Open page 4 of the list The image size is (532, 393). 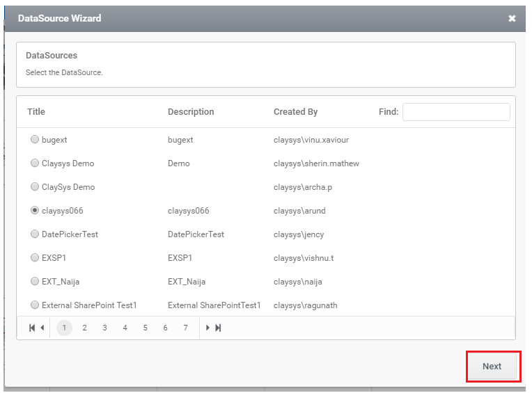coord(125,328)
